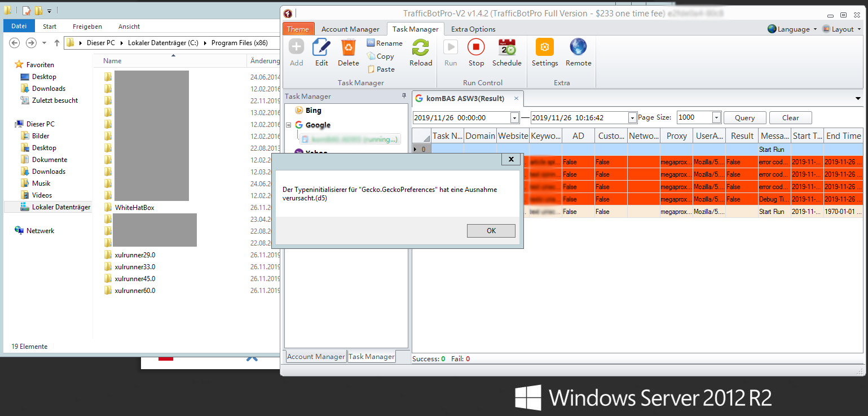Pin the Task Manager panel
This screenshot has width=868, height=416.
coord(404,96)
